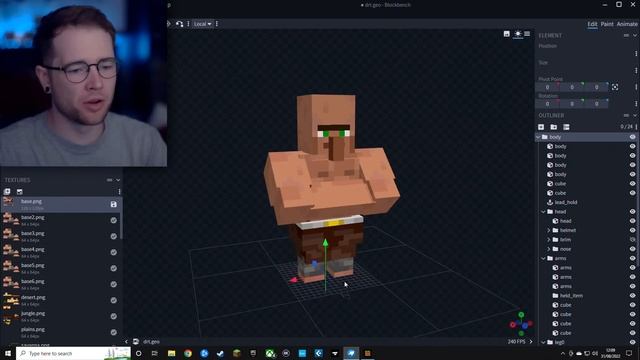Collapse the Outliner panel chevron

tap(635, 116)
